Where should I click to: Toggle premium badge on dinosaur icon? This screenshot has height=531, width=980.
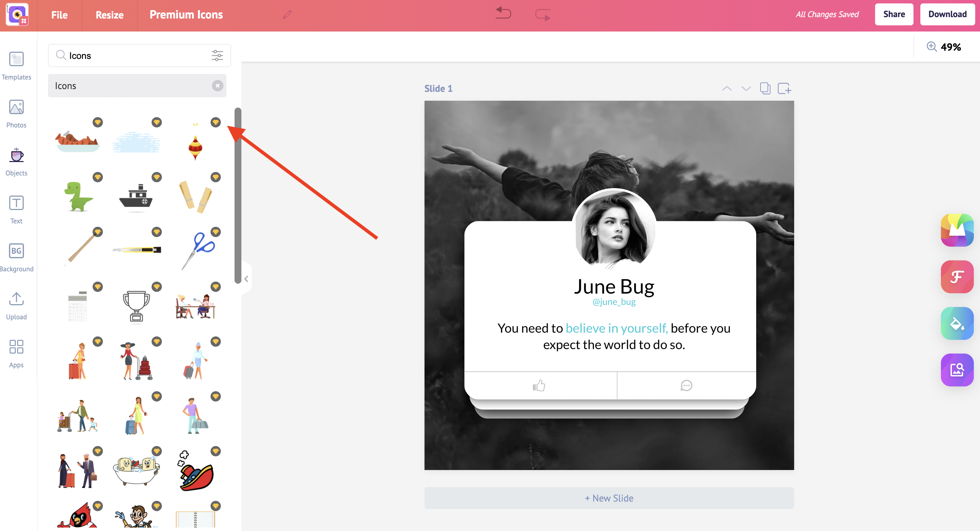click(x=97, y=177)
